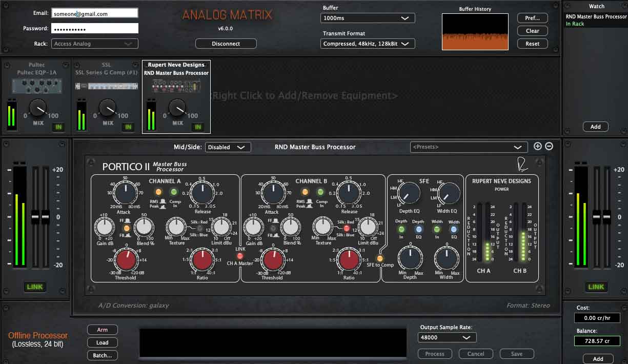
Task: Open the Transmit Format dropdown
Action: point(367,44)
